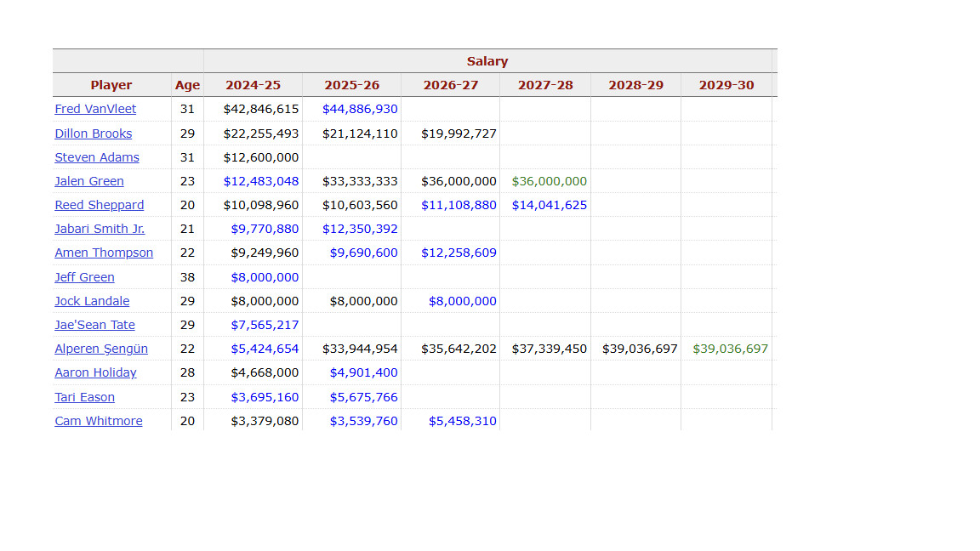Open Amen Thompson player link
Viewport: 980px width, 551px height.
point(104,253)
